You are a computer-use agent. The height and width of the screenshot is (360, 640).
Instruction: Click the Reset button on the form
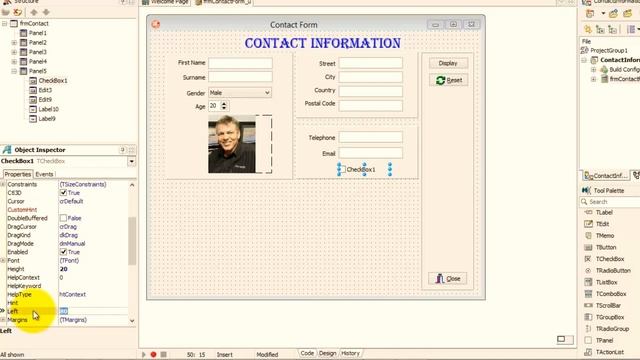(448, 80)
